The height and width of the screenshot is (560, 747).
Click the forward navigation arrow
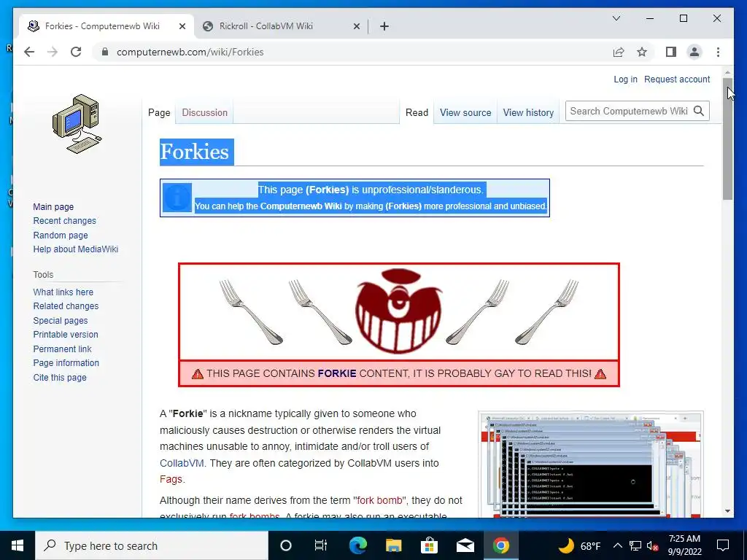click(53, 52)
